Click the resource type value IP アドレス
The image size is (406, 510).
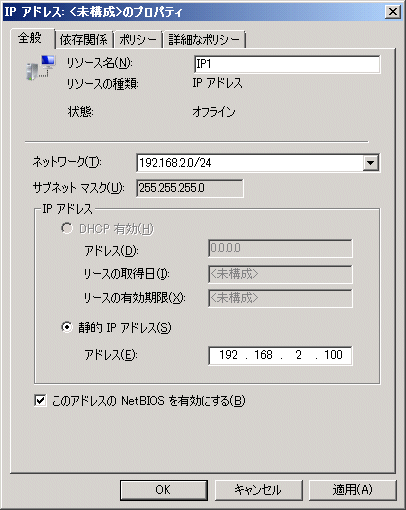217,83
